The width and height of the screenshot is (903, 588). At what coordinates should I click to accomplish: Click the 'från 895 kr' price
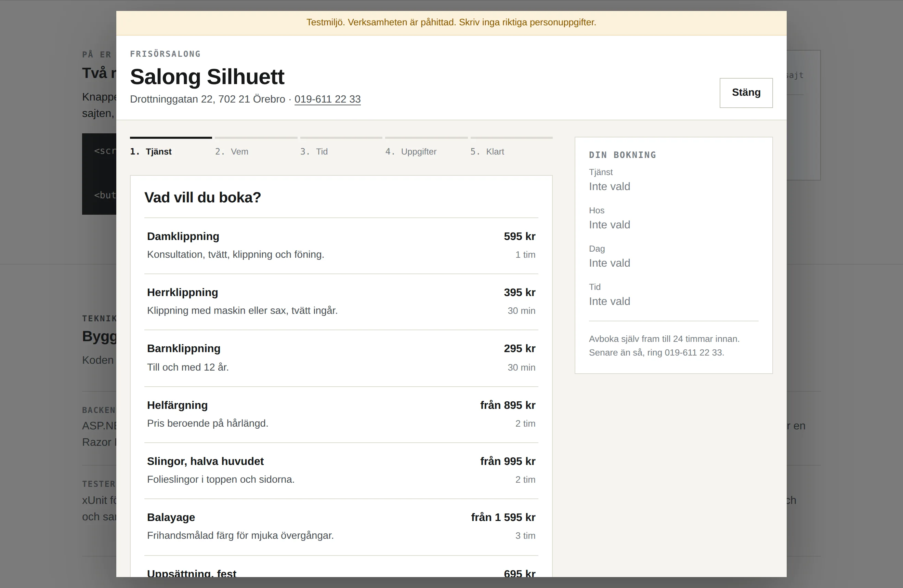point(508,405)
